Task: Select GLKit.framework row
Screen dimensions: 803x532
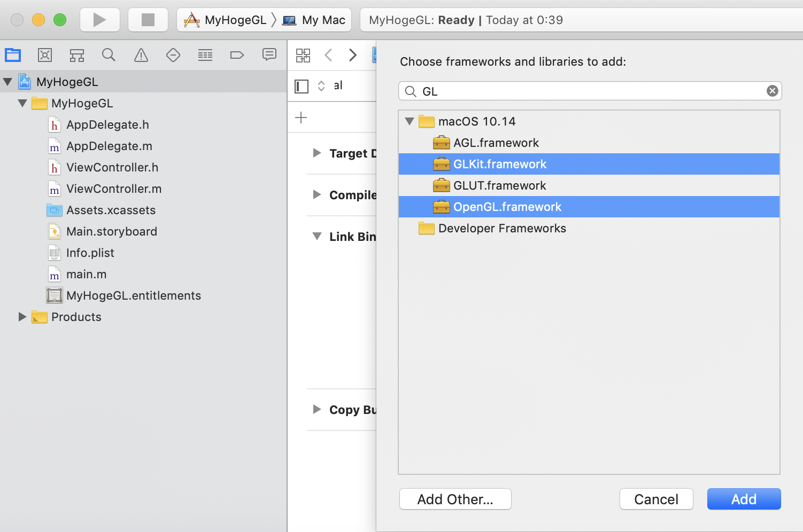Action: pos(589,164)
